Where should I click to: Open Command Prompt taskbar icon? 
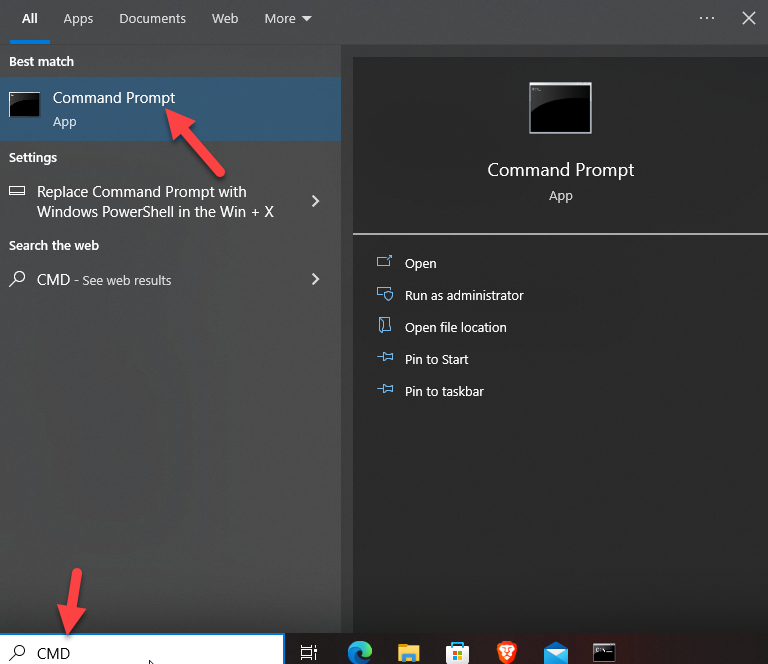click(604, 653)
